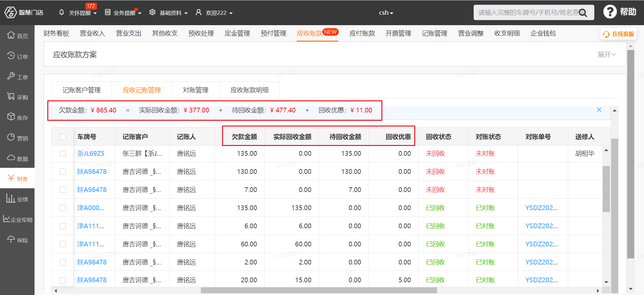Select the 财务 finance sidebar icon

[11, 178]
